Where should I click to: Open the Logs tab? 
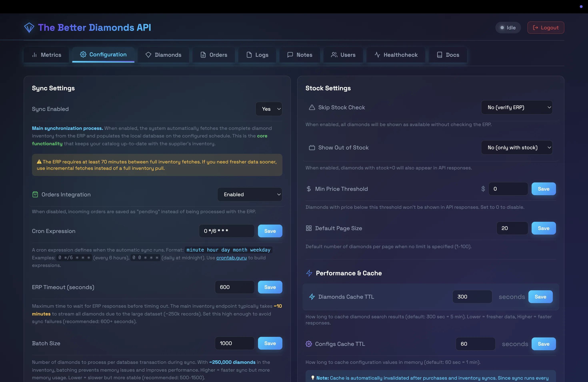[x=257, y=55]
